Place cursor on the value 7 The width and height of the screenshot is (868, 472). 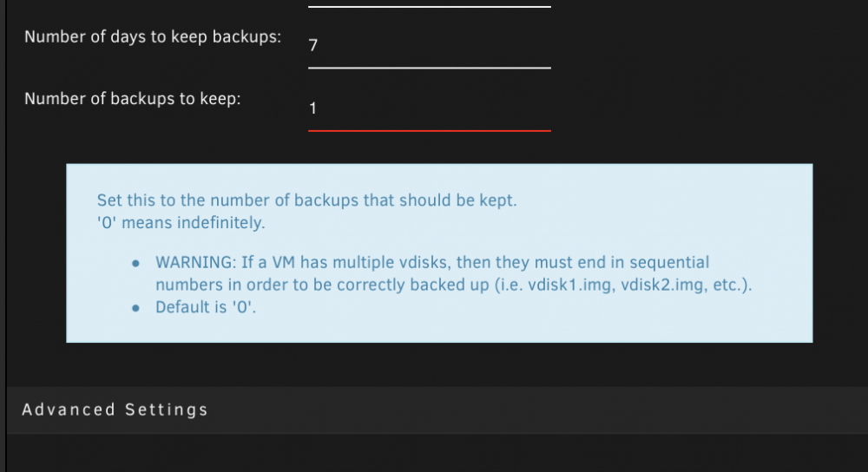pos(313,45)
